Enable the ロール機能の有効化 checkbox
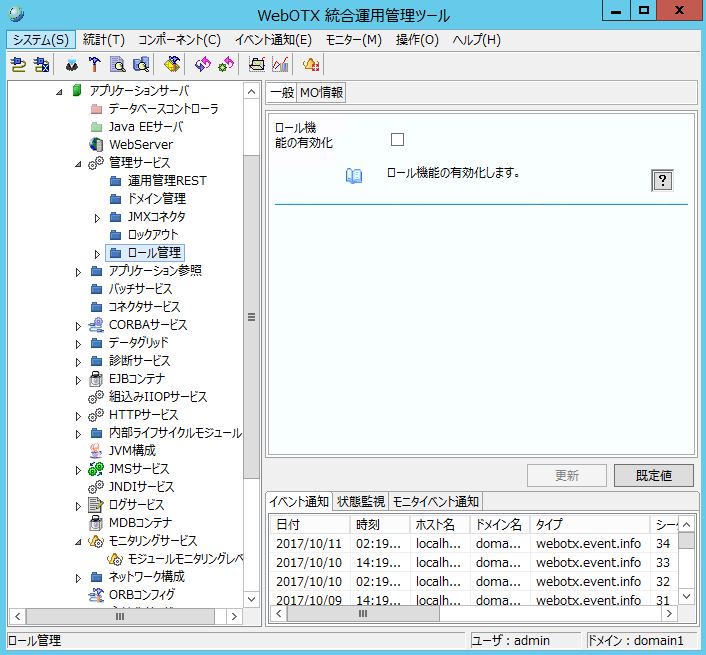The width and height of the screenshot is (706, 655). pos(397,139)
